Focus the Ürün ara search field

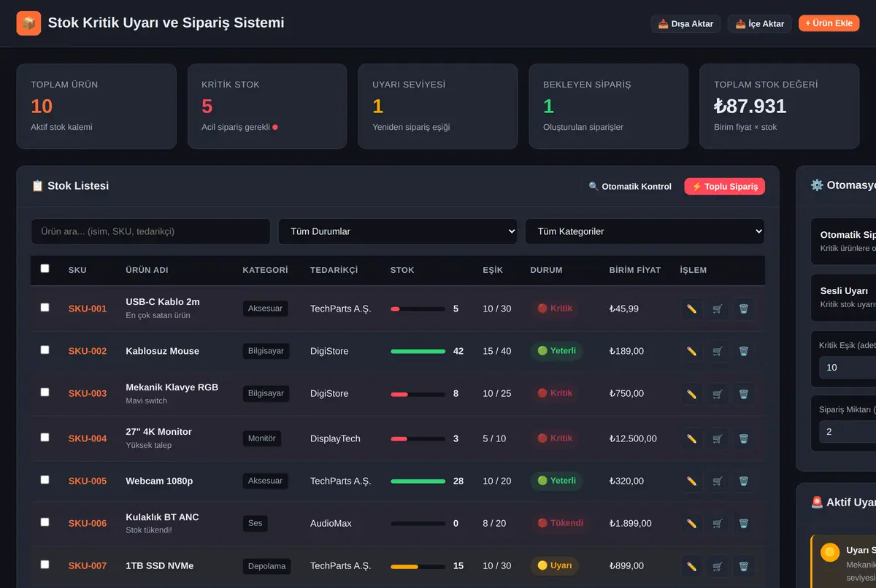[x=150, y=231]
